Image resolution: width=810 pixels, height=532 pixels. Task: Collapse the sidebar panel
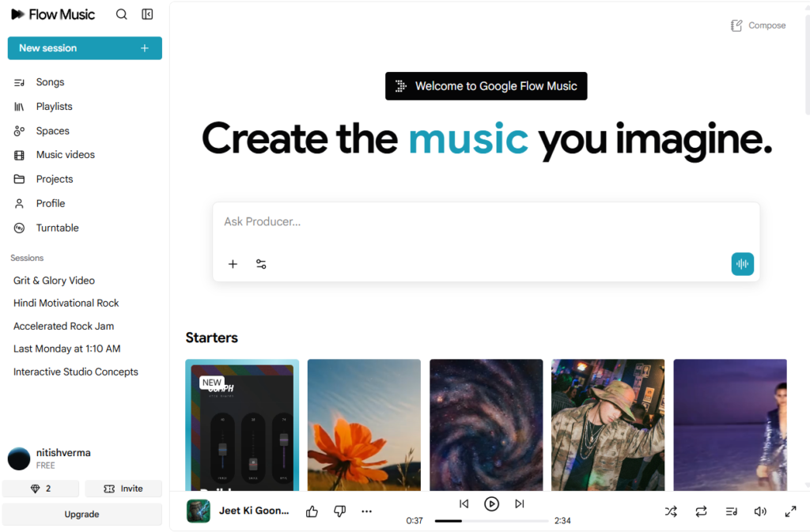[x=147, y=13]
